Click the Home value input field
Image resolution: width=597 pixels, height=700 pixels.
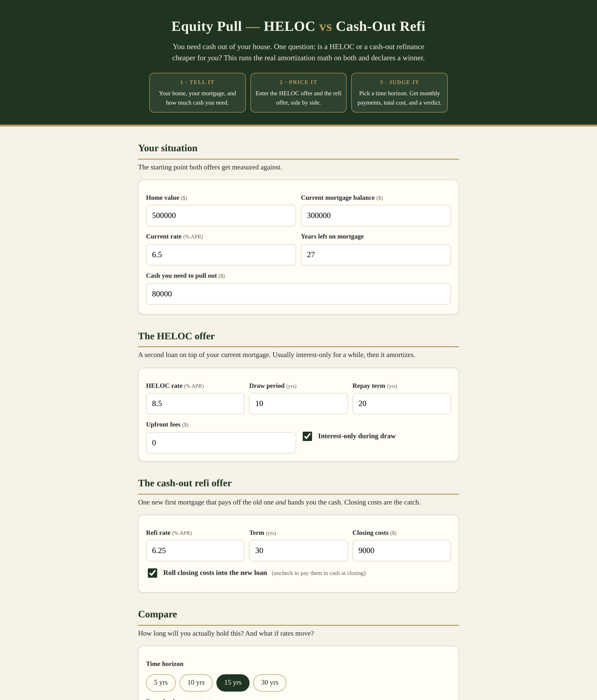tap(221, 215)
